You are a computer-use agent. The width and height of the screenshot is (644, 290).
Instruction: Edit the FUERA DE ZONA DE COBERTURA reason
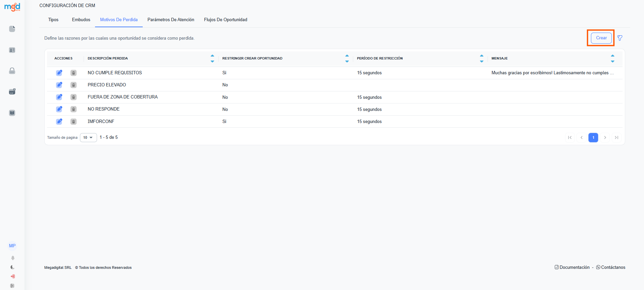click(59, 97)
